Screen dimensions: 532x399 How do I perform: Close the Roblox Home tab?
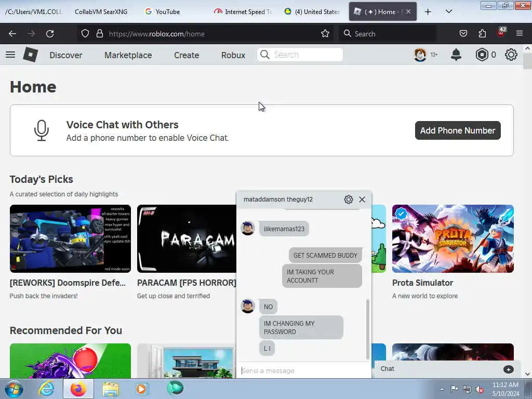coord(408,11)
